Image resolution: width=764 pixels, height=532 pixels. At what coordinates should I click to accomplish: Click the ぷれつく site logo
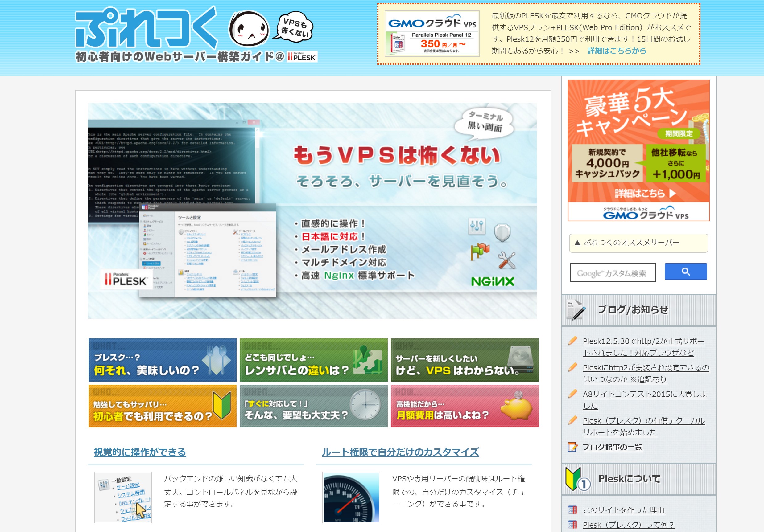pyautogui.click(x=147, y=28)
